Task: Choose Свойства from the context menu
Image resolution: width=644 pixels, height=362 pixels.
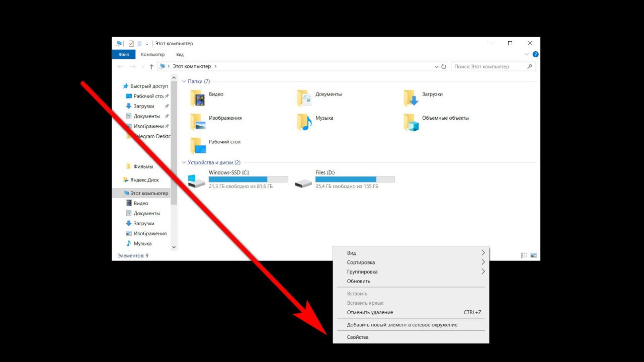Action: (411, 337)
